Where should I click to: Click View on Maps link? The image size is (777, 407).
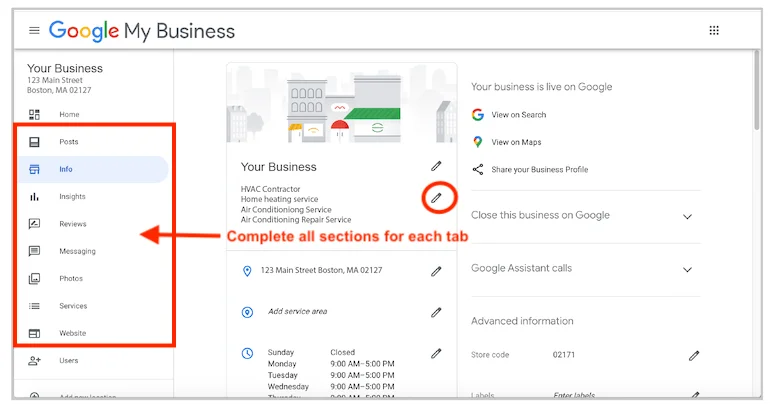click(516, 142)
